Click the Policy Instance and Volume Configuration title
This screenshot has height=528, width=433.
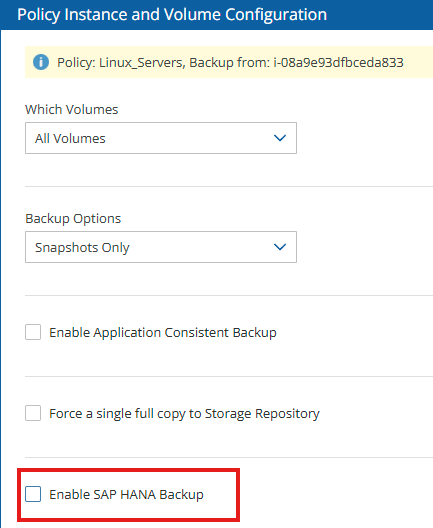tap(172, 15)
